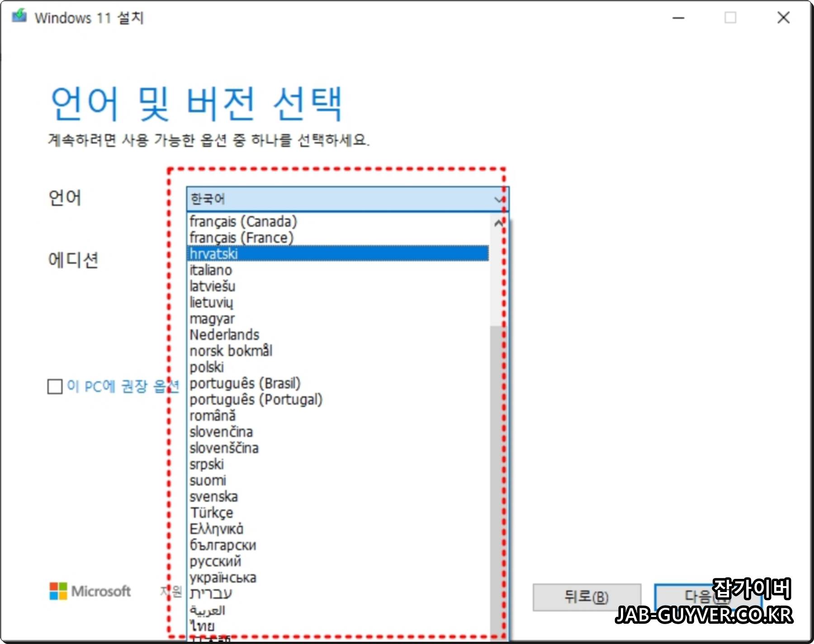Pick русский language option
The image size is (814, 644).
click(338, 562)
